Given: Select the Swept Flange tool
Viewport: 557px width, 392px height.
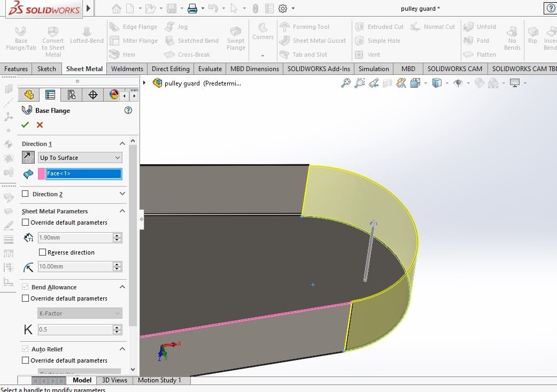Looking at the screenshot, I should (236, 39).
